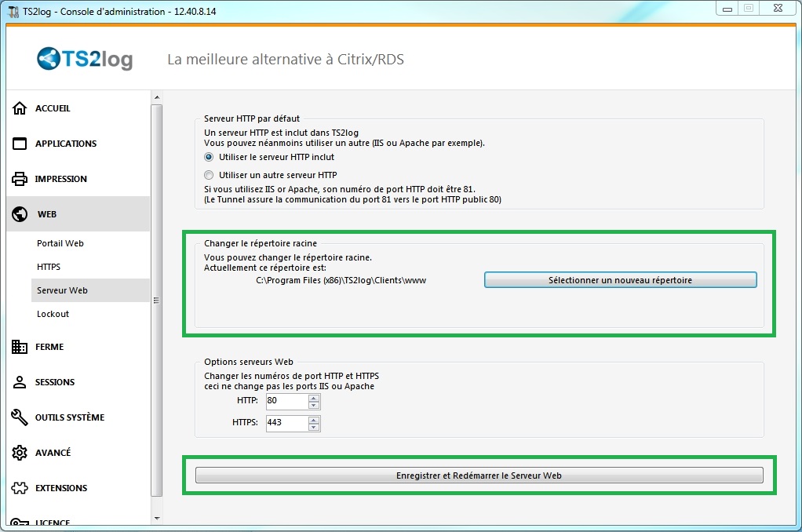Click sidebar scrollbar up arrow
Viewport: 802px width, 532px height.
[x=157, y=97]
